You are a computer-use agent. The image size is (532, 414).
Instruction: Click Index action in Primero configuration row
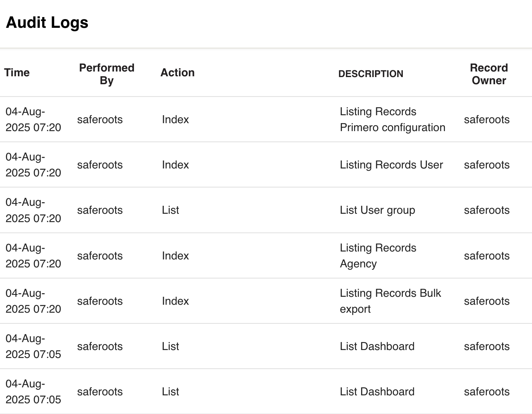(175, 120)
